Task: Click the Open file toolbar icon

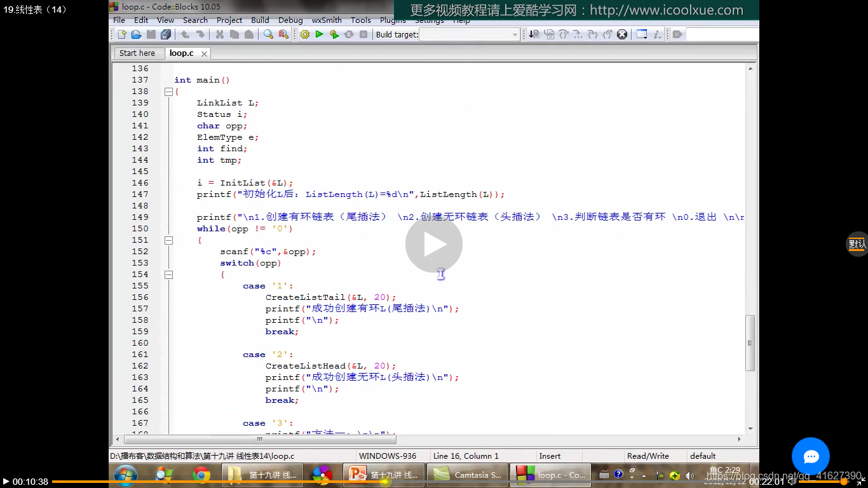Action: (x=136, y=34)
